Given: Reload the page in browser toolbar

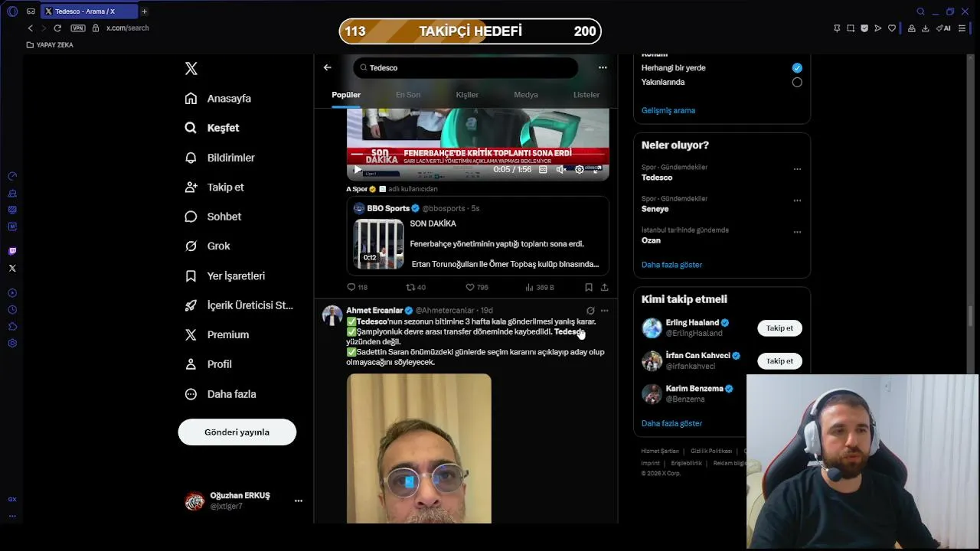Looking at the screenshot, I should coord(57,28).
